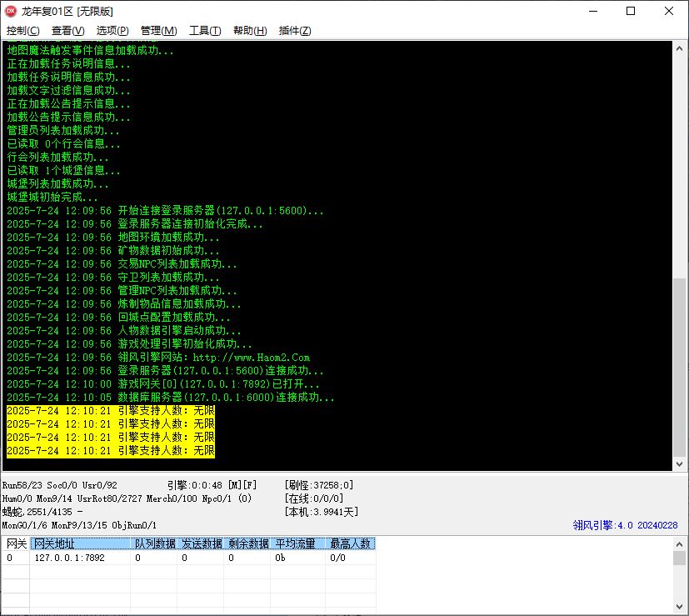Click the 剩余数据 column header
Screen dimensions: 689x616
tap(247, 543)
